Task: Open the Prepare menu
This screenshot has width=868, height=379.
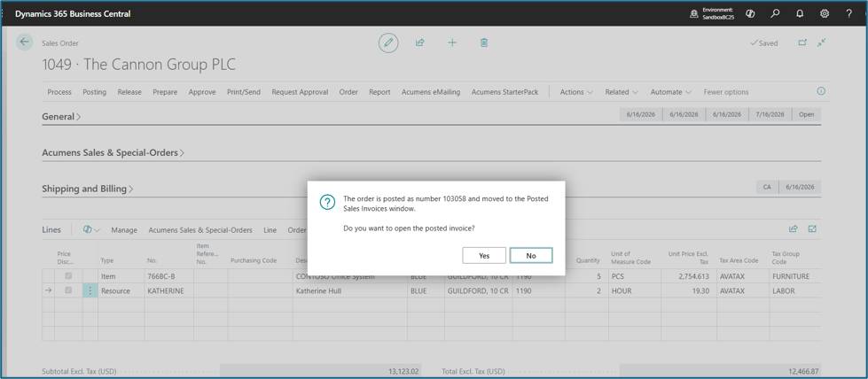Action: pyautogui.click(x=165, y=92)
